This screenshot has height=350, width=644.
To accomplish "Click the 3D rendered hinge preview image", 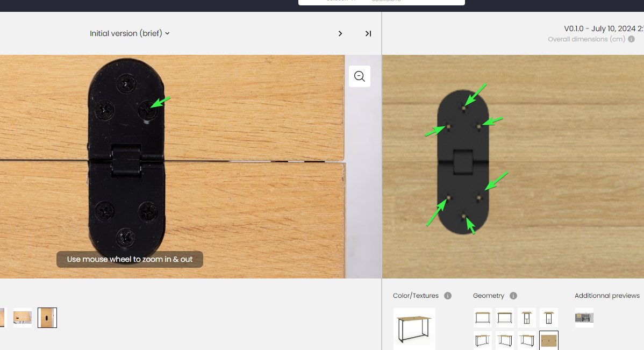I will coord(463,162).
